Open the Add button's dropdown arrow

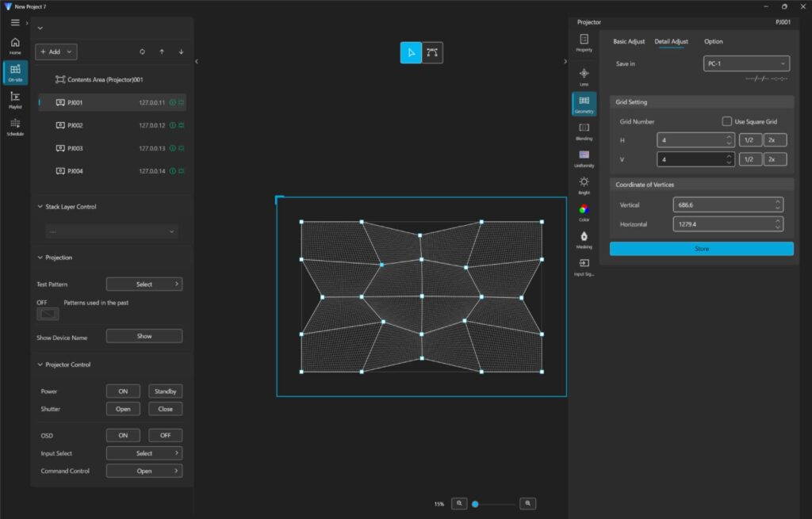coord(67,52)
